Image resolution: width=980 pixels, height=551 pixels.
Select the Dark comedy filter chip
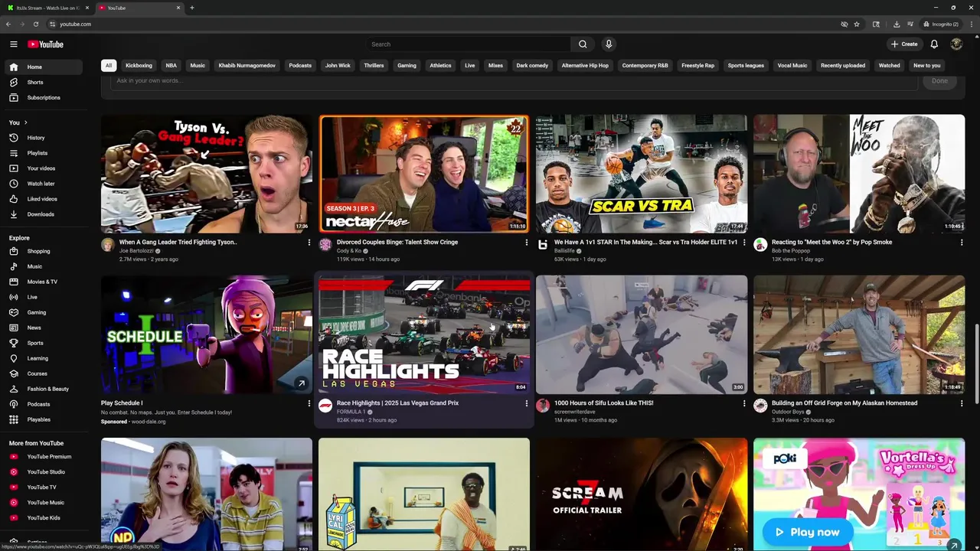[x=532, y=65]
